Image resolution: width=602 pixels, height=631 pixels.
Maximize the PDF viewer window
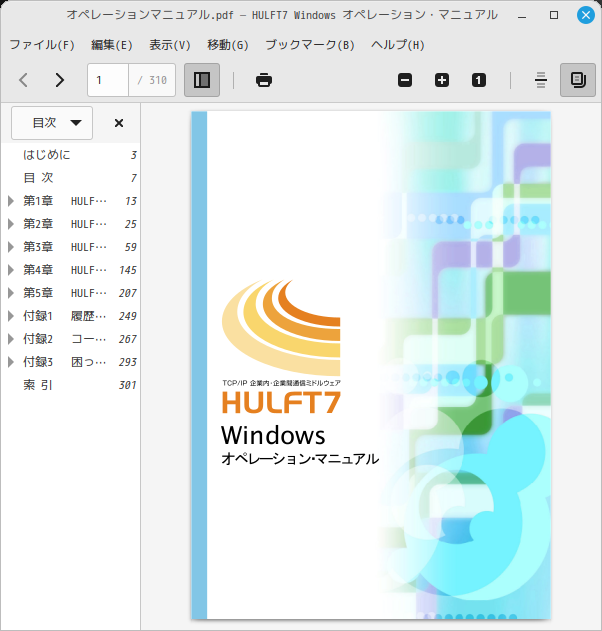pos(554,15)
